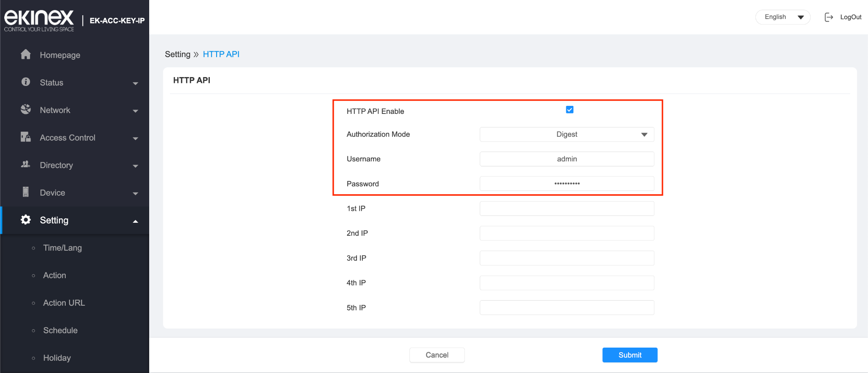Open the Action submenu item

(x=55, y=275)
